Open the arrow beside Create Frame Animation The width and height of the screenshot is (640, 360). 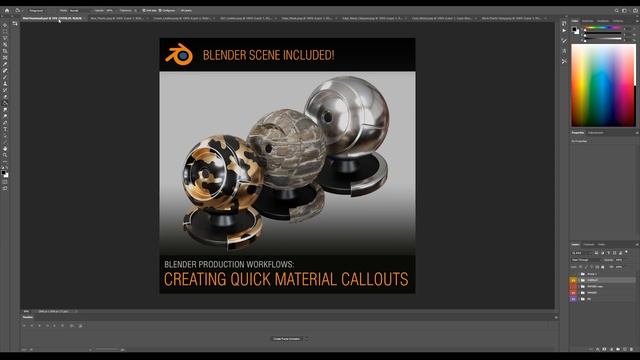tap(306, 339)
